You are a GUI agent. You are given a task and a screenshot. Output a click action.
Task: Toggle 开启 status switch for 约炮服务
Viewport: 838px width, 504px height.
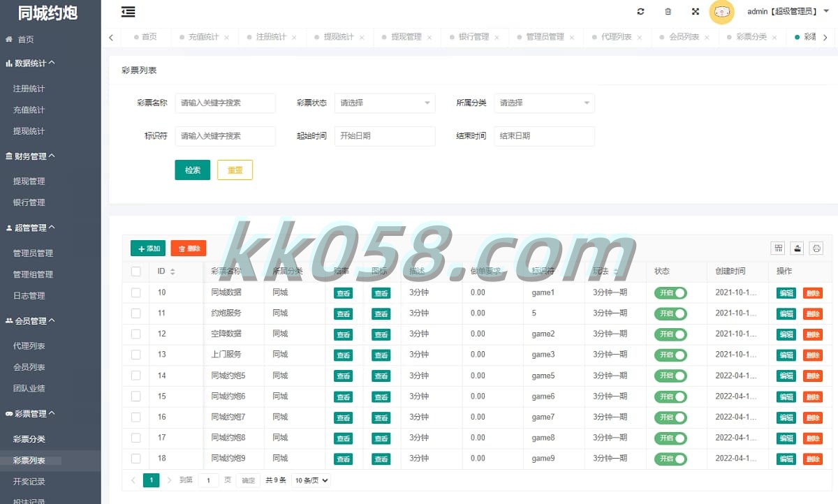(x=670, y=313)
